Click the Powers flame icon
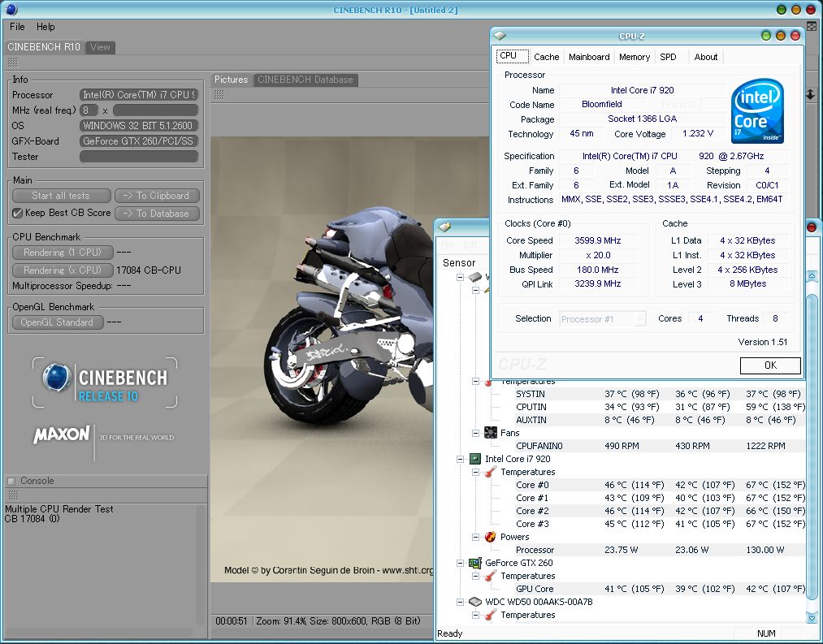The image size is (823, 644). click(x=491, y=537)
